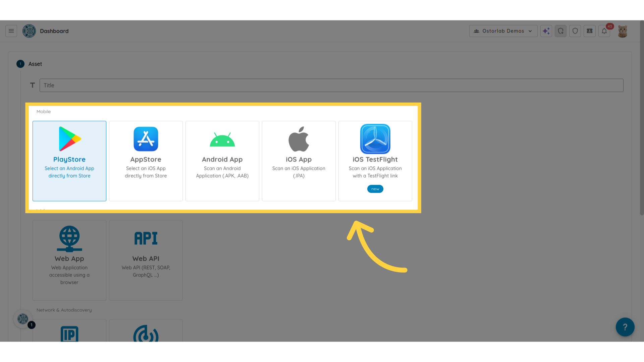Select the Android App asset option
644x362 pixels.
click(x=222, y=161)
